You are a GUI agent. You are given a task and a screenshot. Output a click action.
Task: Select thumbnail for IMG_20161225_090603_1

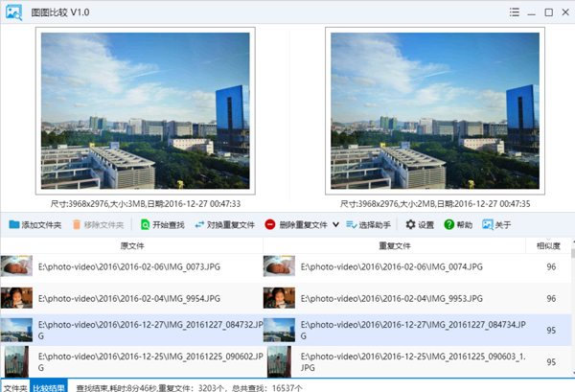pos(279,361)
